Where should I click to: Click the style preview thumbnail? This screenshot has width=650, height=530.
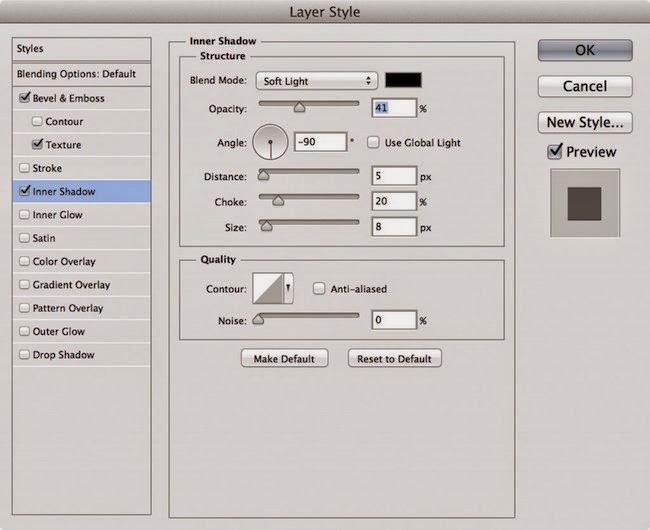pyautogui.click(x=585, y=203)
